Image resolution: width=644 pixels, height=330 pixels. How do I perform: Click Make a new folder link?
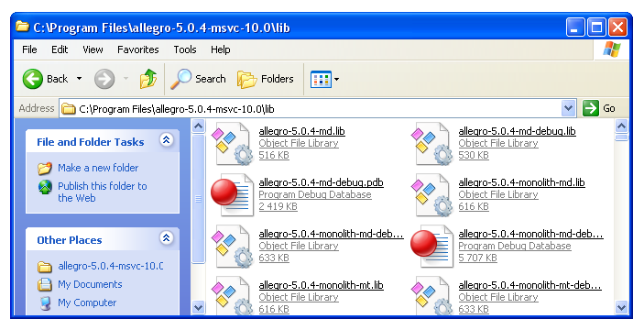[x=98, y=168]
